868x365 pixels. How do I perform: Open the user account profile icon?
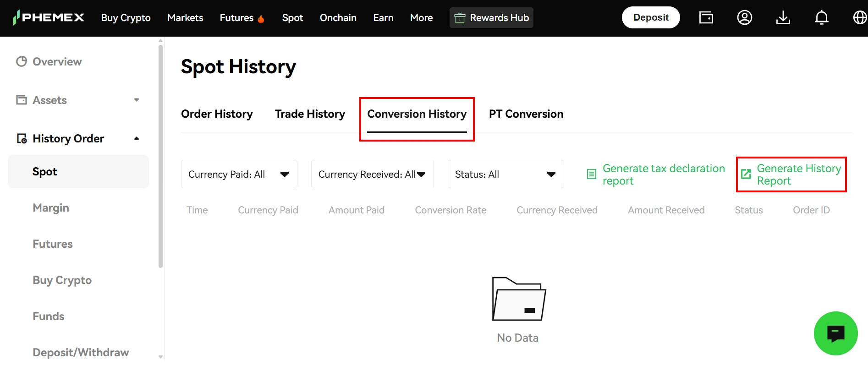tap(745, 17)
